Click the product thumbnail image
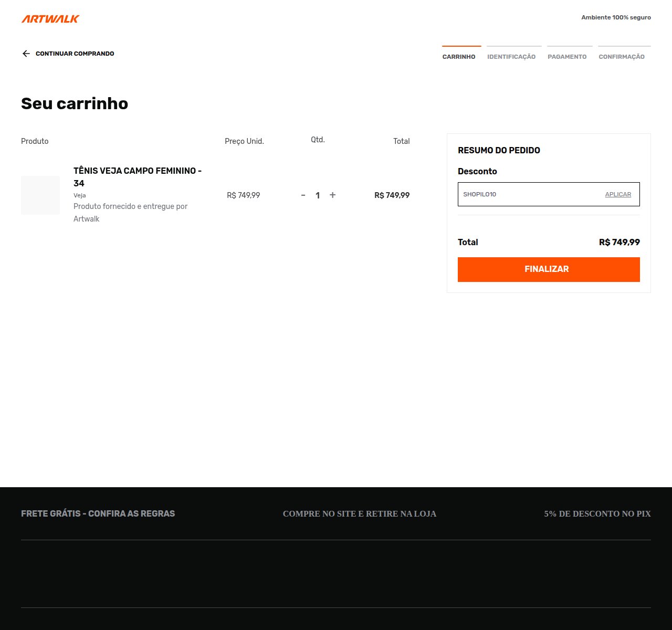Image resolution: width=672 pixels, height=630 pixels. 40,195
